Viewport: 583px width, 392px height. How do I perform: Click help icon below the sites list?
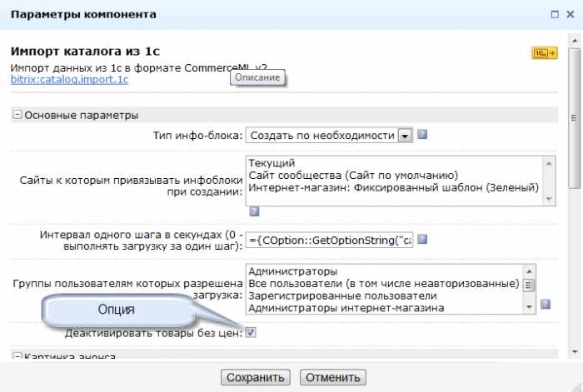254,211
